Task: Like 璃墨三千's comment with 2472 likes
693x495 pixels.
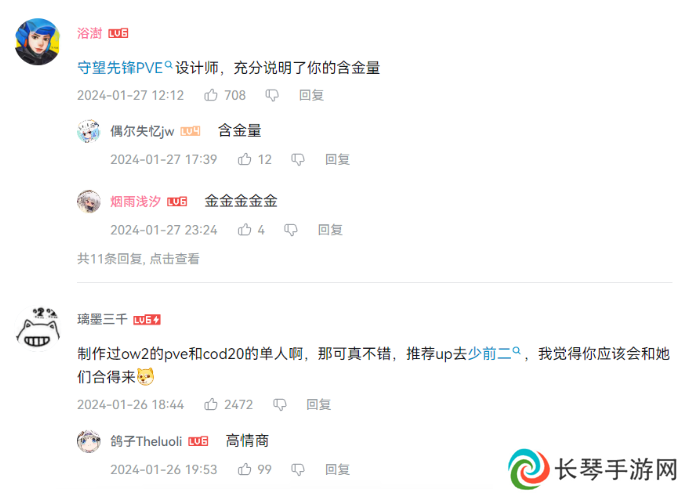Action: (211, 404)
